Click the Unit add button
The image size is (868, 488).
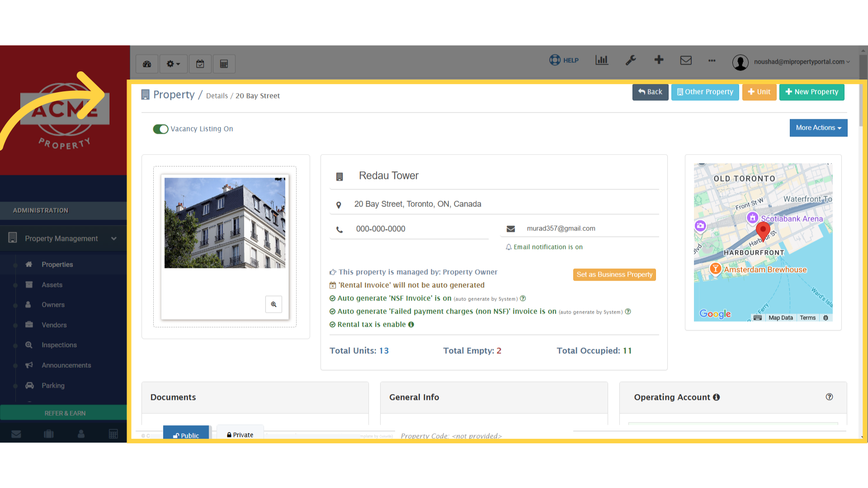pos(759,92)
